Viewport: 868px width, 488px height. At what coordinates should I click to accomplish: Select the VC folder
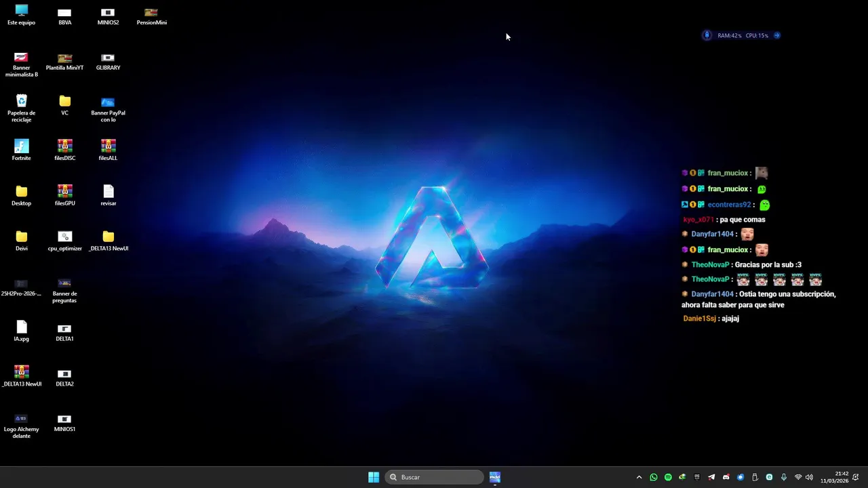[64, 105]
